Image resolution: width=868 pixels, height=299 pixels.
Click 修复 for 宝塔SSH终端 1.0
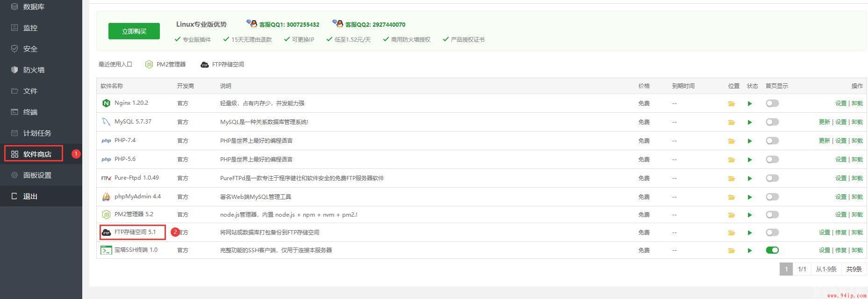click(x=840, y=250)
